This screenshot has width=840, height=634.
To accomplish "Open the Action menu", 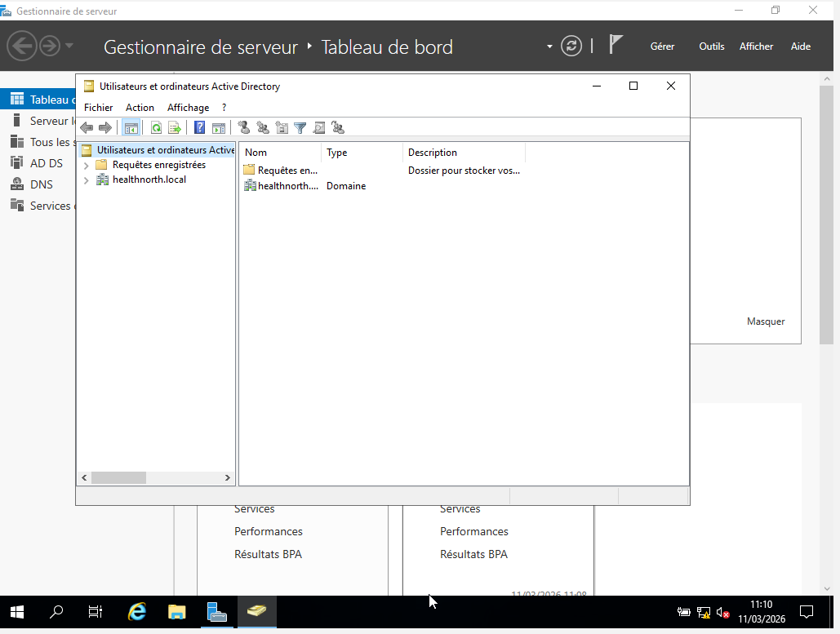I will tap(140, 107).
